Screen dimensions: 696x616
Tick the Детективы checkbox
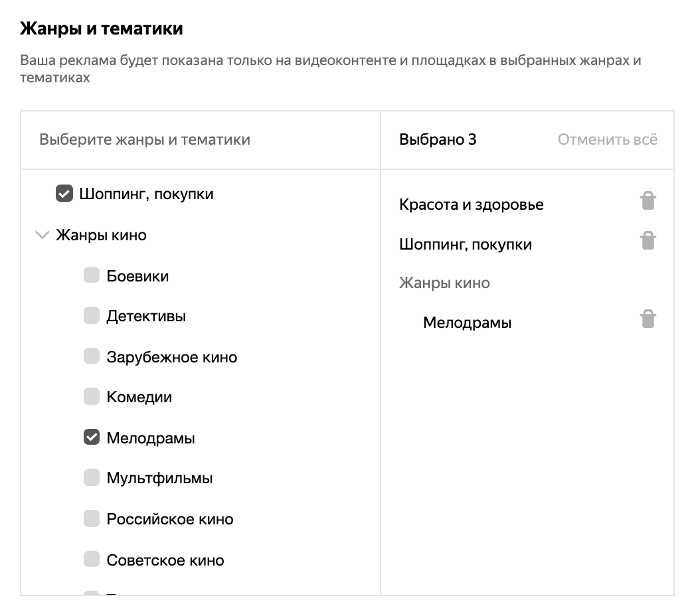coord(92,316)
